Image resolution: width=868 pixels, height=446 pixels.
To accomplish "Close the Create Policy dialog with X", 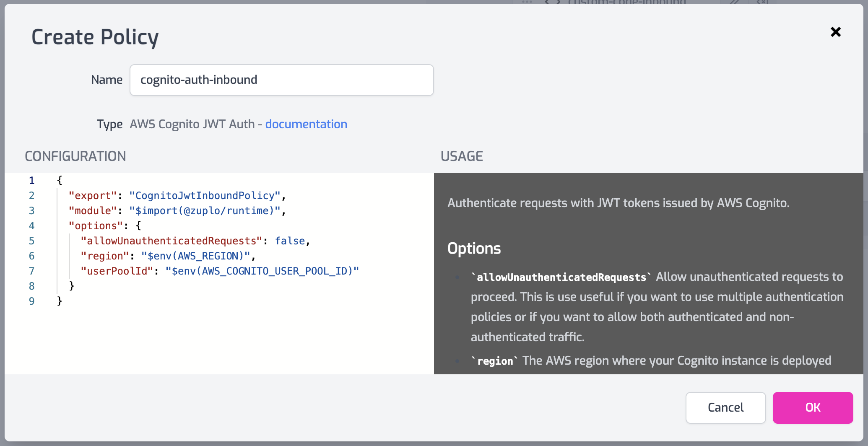I will (x=835, y=32).
